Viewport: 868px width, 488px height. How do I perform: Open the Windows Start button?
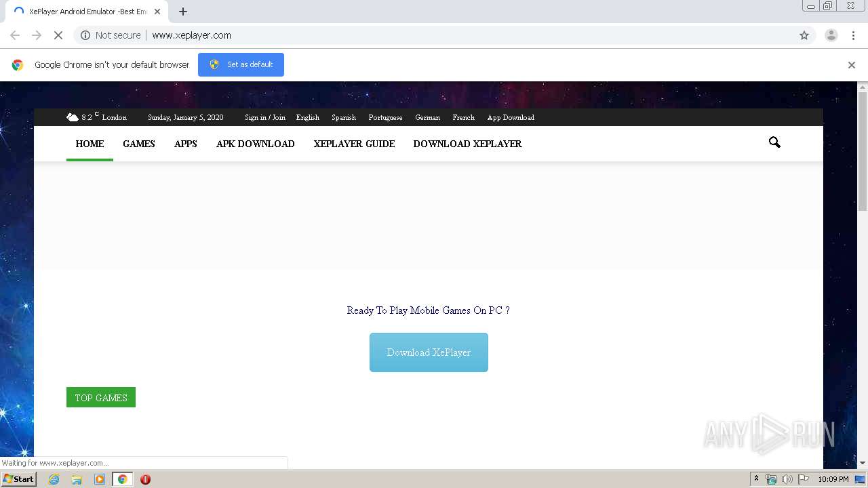click(18, 479)
